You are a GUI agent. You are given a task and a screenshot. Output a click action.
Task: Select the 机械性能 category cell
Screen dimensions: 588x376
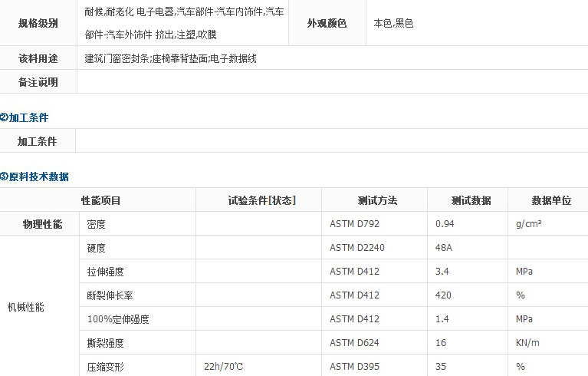[x=26, y=307]
